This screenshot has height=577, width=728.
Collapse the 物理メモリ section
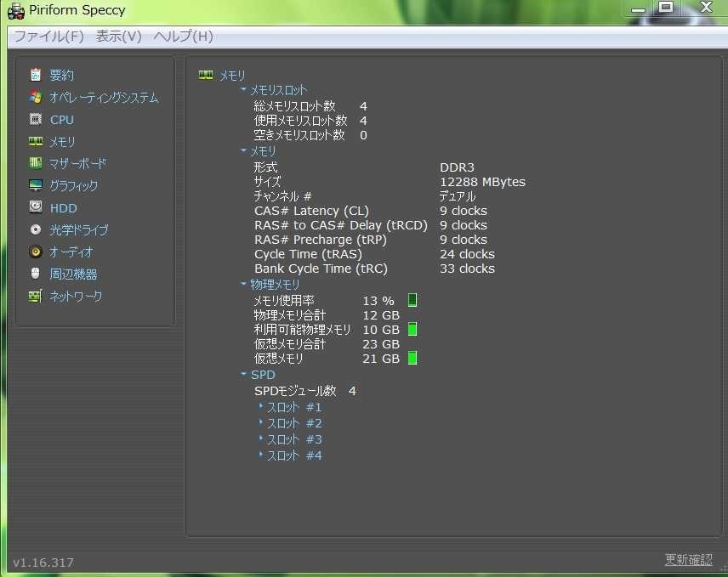coord(244,285)
